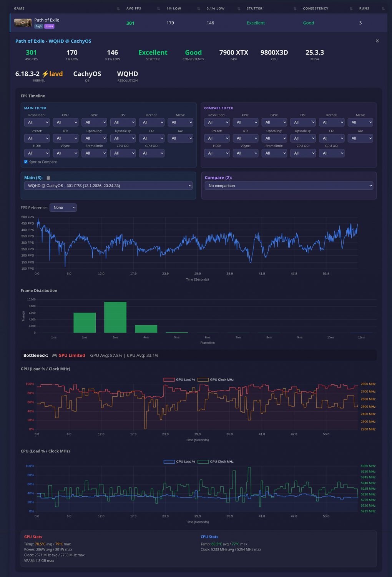The width and height of the screenshot is (392, 577).
Task: Open the Compare Filter CPU dropdown
Action: click(246, 122)
